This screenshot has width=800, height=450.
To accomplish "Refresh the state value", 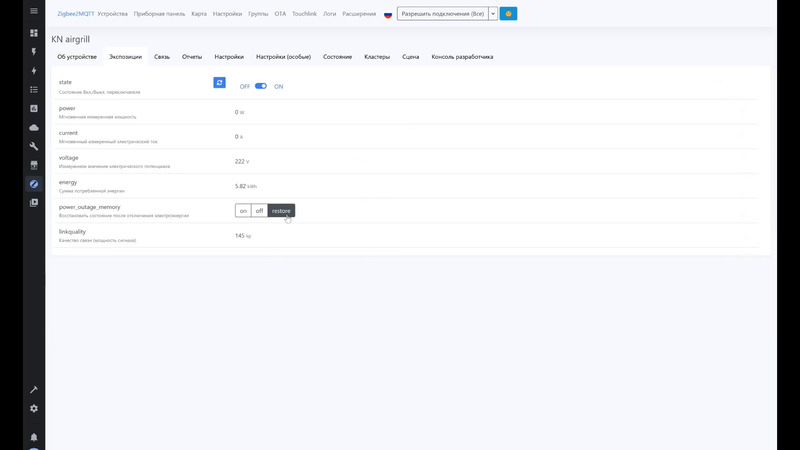I will pos(220,83).
